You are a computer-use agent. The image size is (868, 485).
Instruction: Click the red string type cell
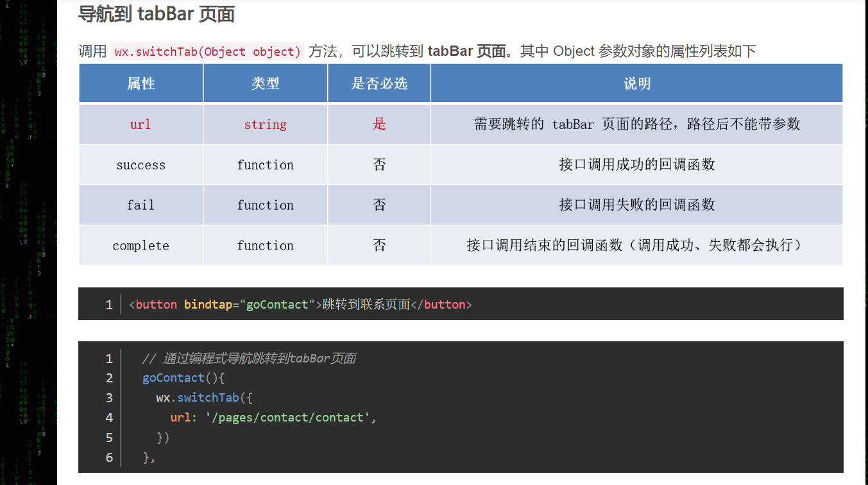pos(266,124)
